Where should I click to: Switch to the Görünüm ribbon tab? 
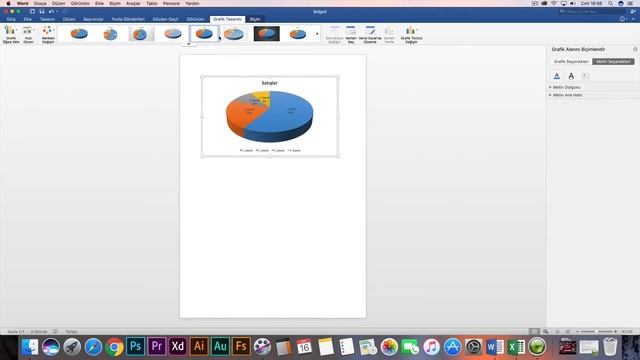pyautogui.click(x=196, y=19)
